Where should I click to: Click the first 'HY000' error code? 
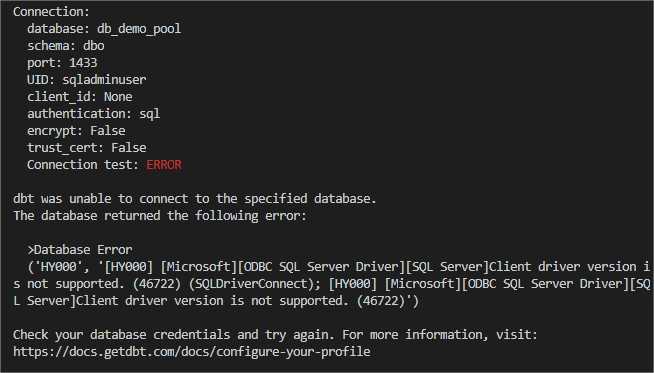[58, 267]
